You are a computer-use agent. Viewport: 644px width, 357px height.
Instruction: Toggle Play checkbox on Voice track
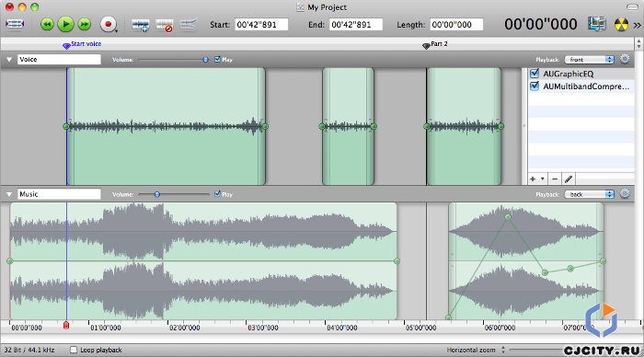pos(217,59)
